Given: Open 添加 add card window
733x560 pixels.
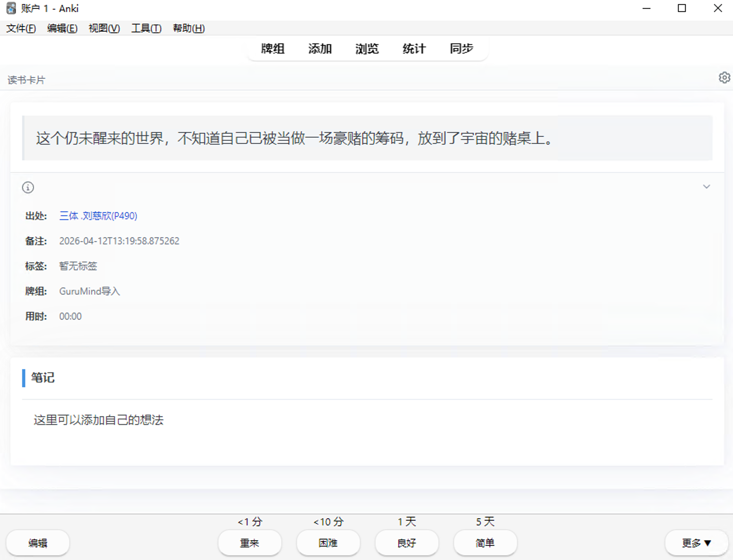Looking at the screenshot, I should tap(320, 49).
